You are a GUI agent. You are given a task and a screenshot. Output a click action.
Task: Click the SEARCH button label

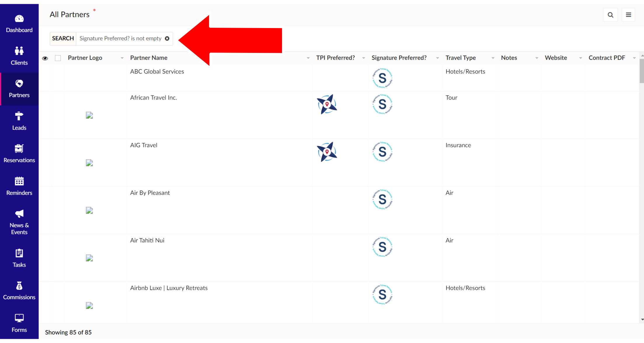click(63, 39)
